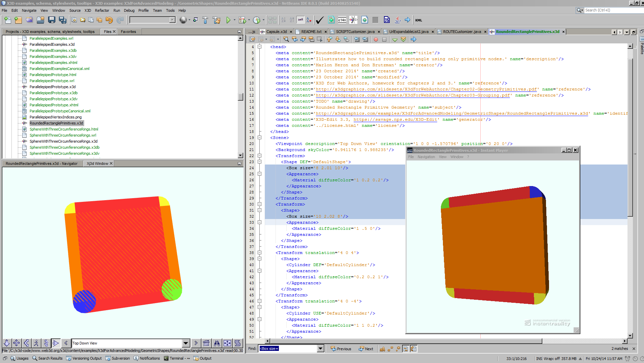Image resolution: width=644 pixels, height=363 pixels.
Task: Toggle rectangular selection in editor toolbar
Action: pos(320,39)
